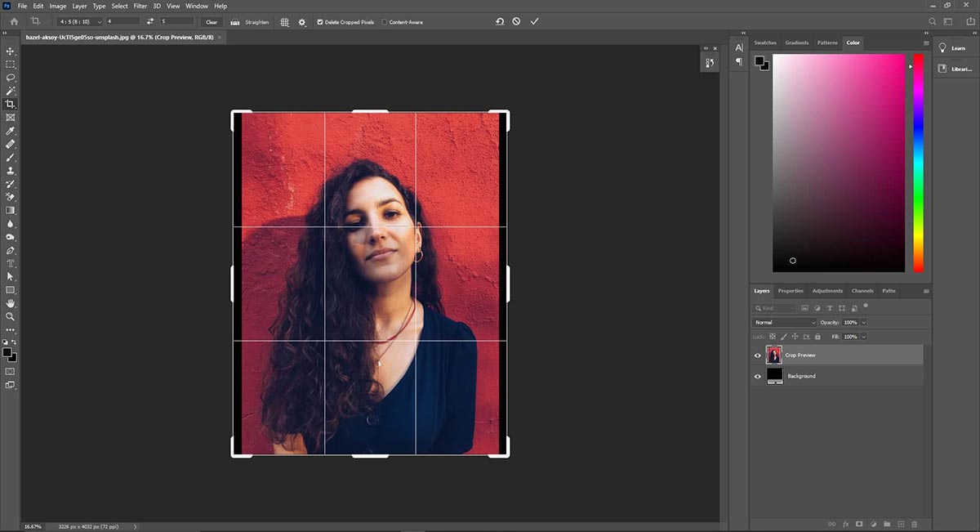Select the Lasso tool
980x532 pixels.
11,78
